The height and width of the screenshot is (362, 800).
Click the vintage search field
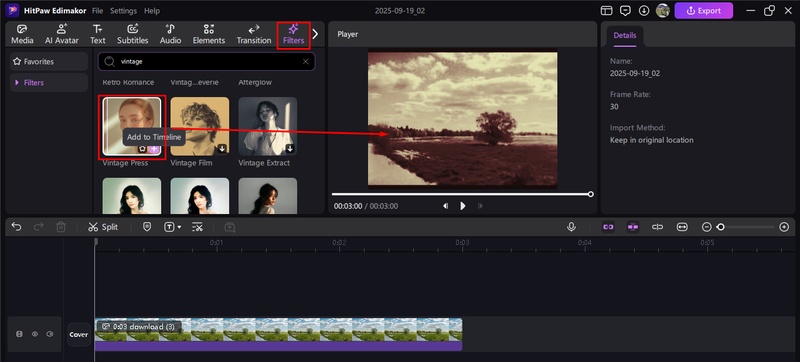(207, 62)
